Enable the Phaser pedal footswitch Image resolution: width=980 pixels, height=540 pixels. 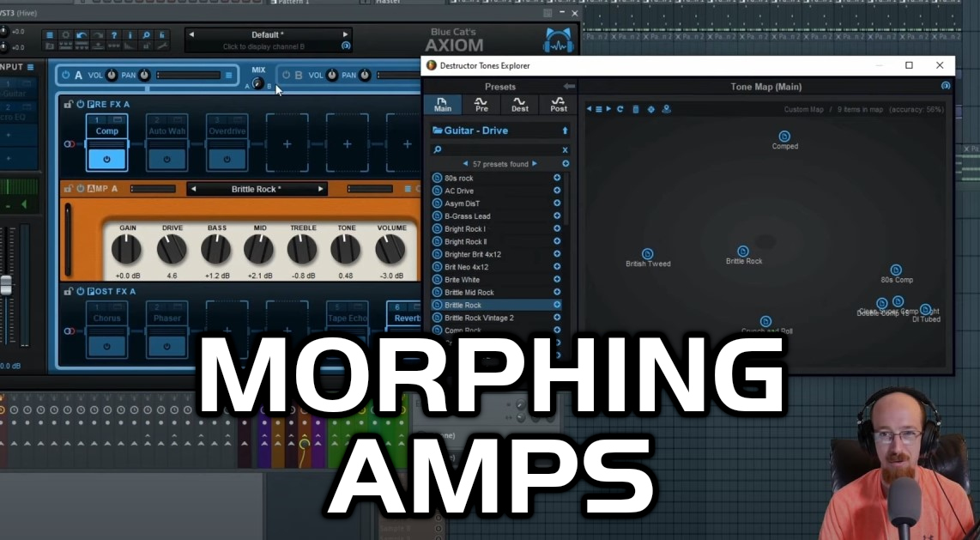tap(166, 346)
